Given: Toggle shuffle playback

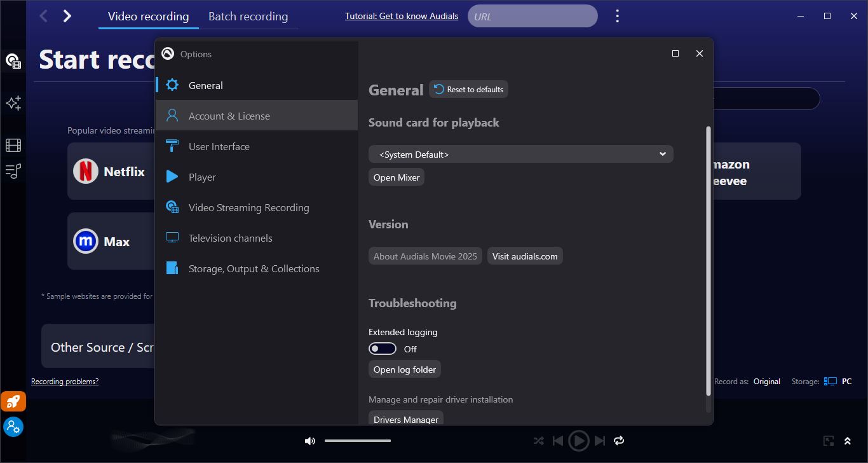Looking at the screenshot, I should [x=538, y=441].
